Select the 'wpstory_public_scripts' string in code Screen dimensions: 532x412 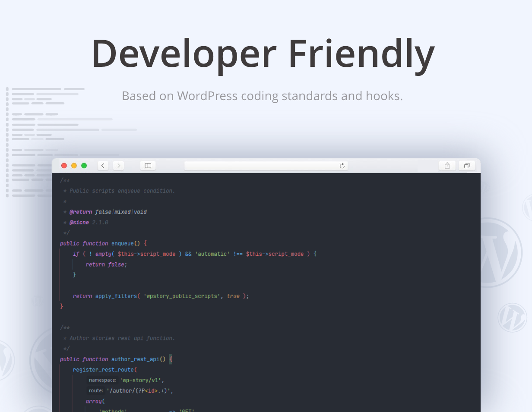[x=182, y=296]
